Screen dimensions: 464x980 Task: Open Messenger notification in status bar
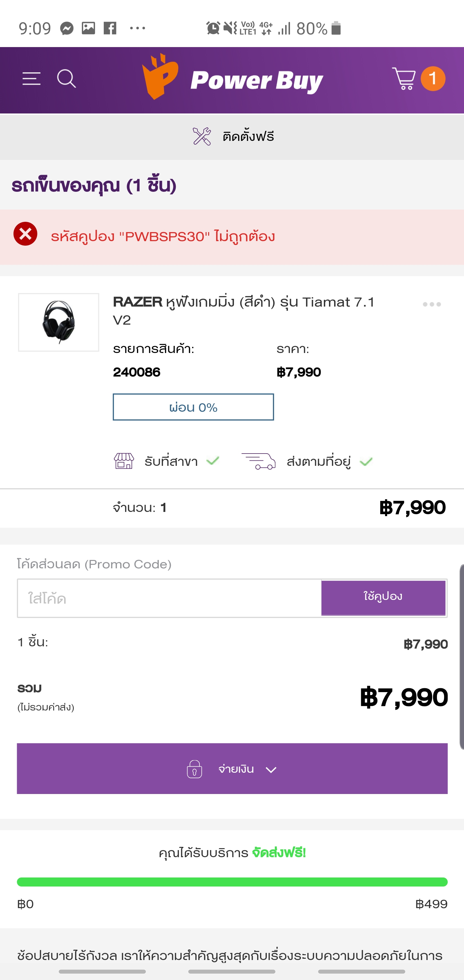point(67,29)
